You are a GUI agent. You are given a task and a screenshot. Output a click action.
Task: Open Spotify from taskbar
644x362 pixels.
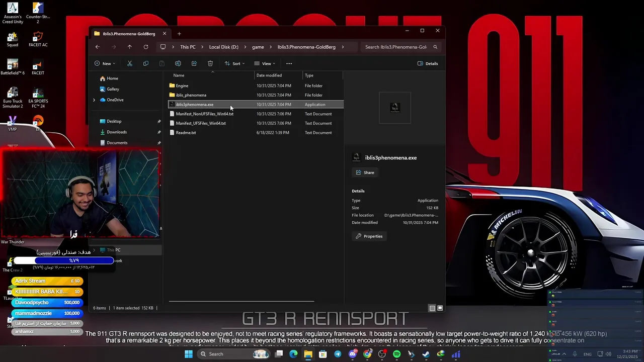tap(396, 354)
